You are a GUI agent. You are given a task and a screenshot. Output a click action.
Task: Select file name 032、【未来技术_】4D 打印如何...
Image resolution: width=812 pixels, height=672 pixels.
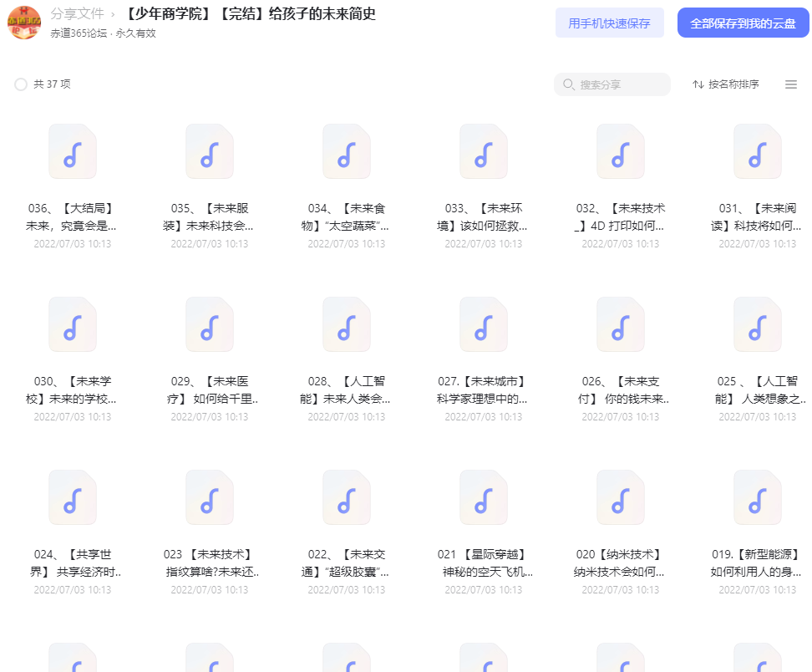point(620,217)
